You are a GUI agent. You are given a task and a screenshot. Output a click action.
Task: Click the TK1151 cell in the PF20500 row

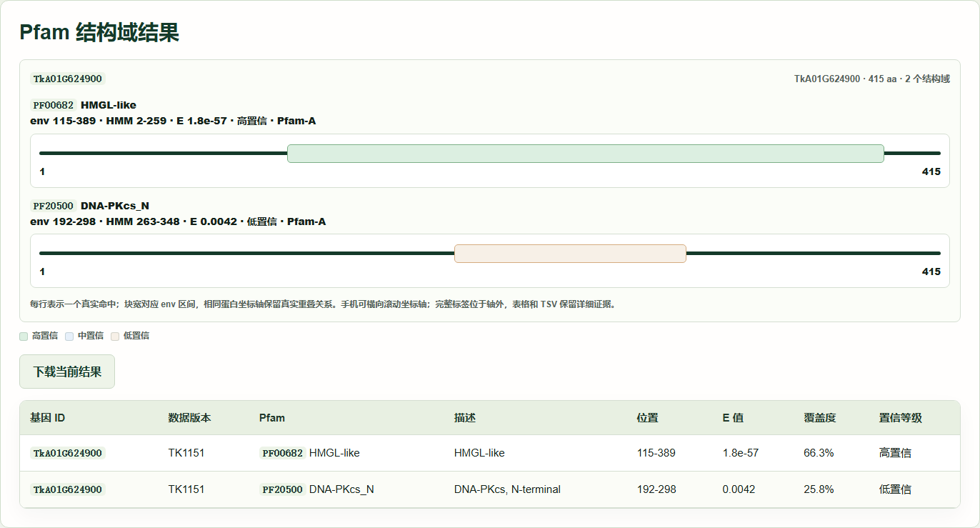186,489
